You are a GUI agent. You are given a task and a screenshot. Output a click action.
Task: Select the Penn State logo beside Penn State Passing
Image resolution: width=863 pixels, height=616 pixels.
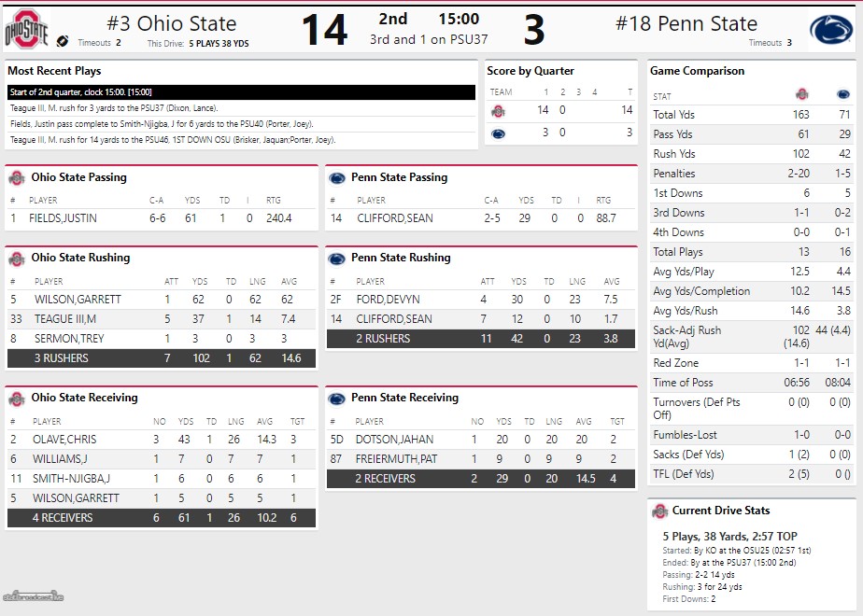[337, 177]
